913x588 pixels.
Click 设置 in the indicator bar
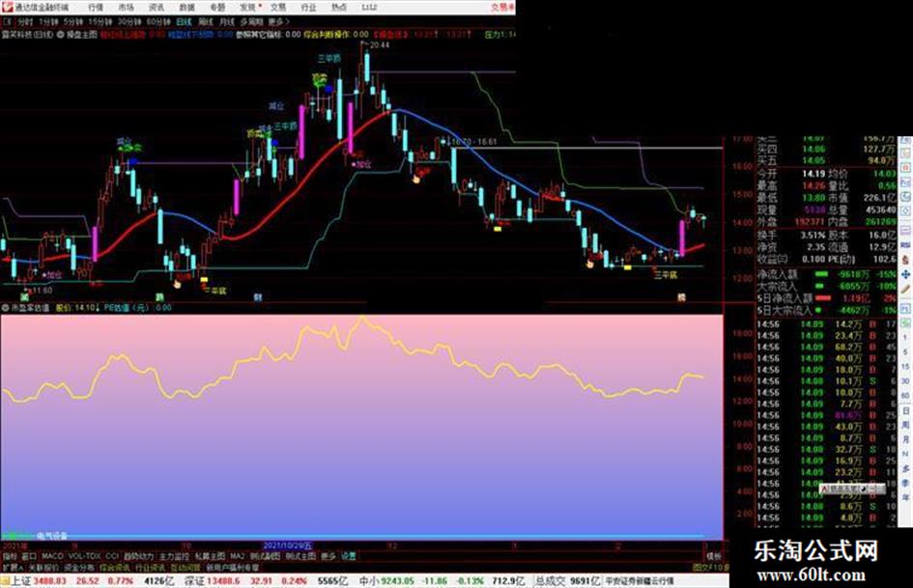(348, 556)
